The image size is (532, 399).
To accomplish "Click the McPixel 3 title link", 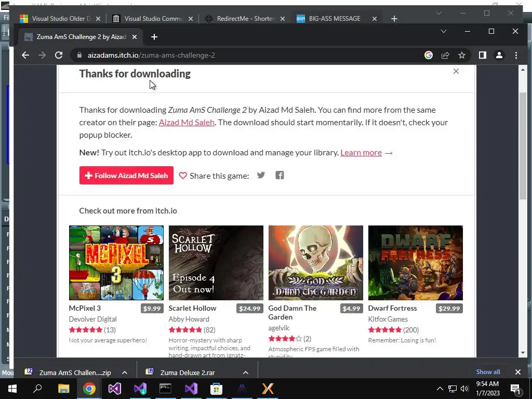I will pyautogui.click(x=85, y=309).
